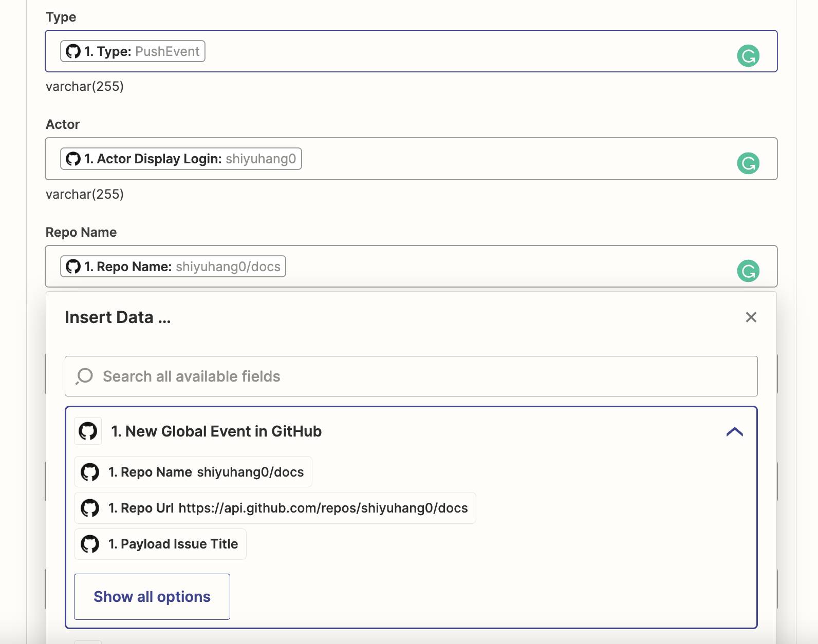Click the Insert Data heading
Viewport: 818px width, 644px height.
118,317
